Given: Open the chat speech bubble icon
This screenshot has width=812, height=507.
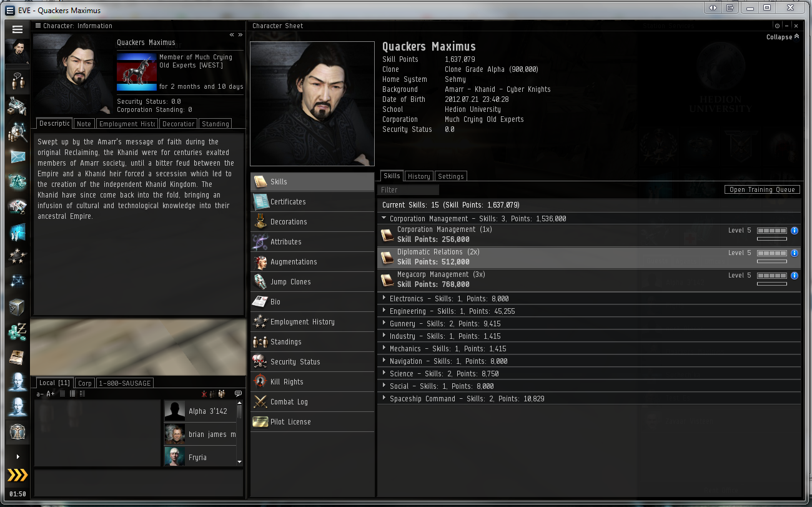Looking at the screenshot, I should (238, 394).
